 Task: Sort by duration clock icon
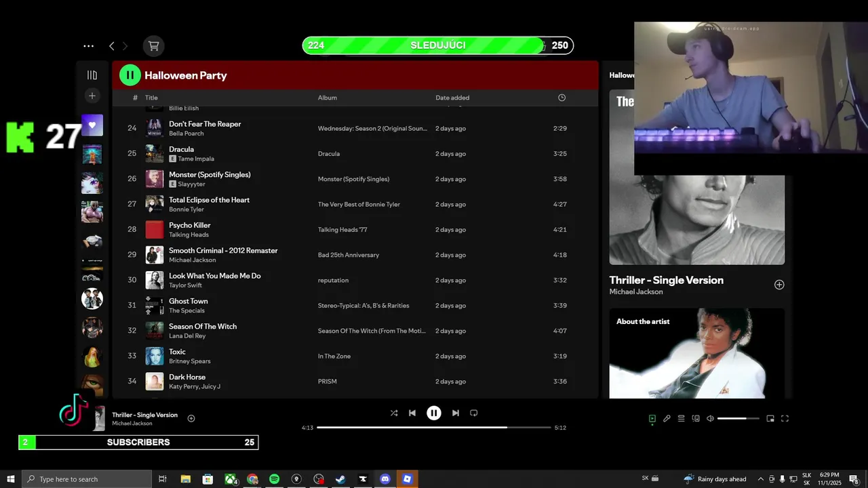point(561,98)
